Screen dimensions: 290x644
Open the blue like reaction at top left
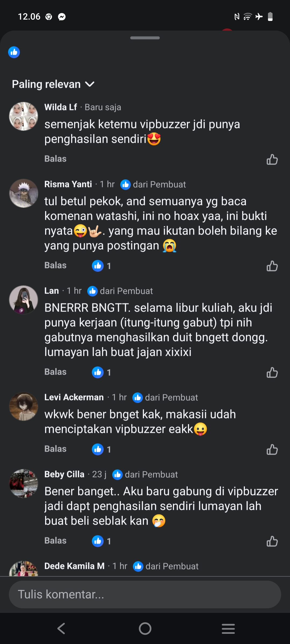pos(14,52)
